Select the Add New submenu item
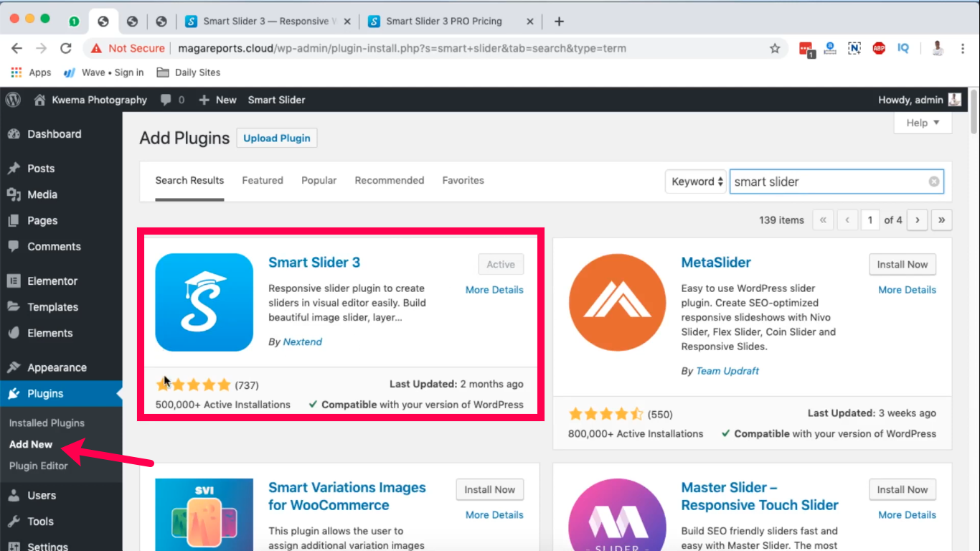The width and height of the screenshot is (980, 551). pyautogui.click(x=31, y=444)
